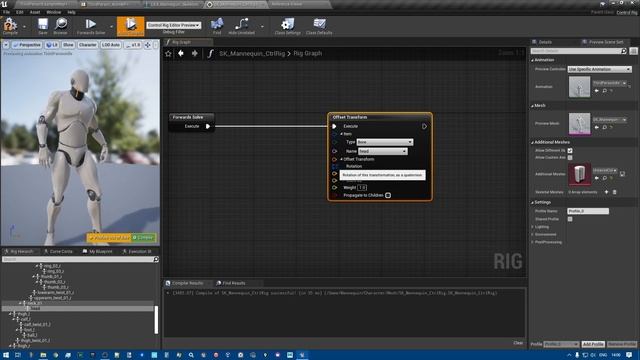Toggle the Allow Different Skeleton checkbox
Screen dimensions: 640x360
pyautogui.click(x=570, y=151)
